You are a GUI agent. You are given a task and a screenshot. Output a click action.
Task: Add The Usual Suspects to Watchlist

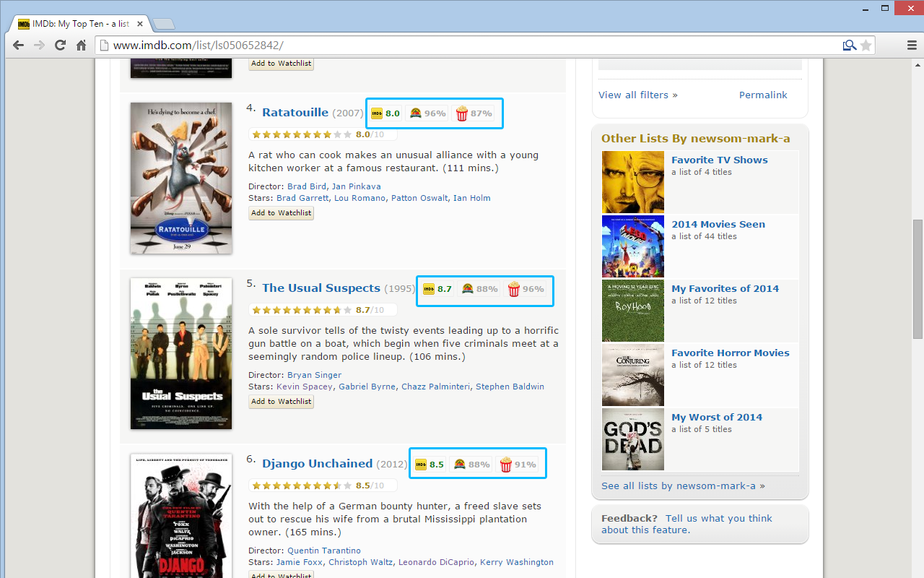[282, 402]
